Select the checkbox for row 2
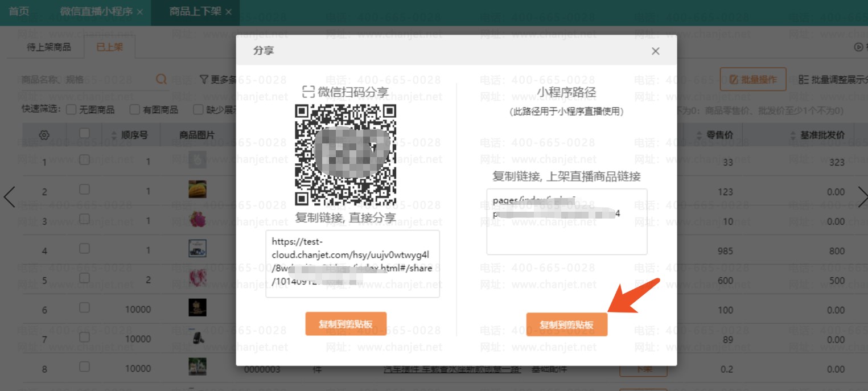Viewport: 868px width, 391px height. click(84, 188)
